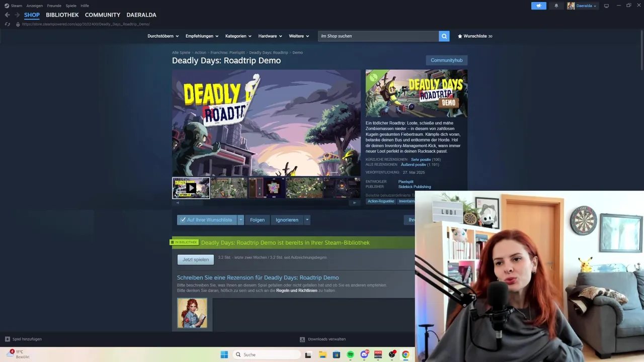Click the Jetzt spielen button
The width and height of the screenshot is (644, 362).
(x=195, y=259)
